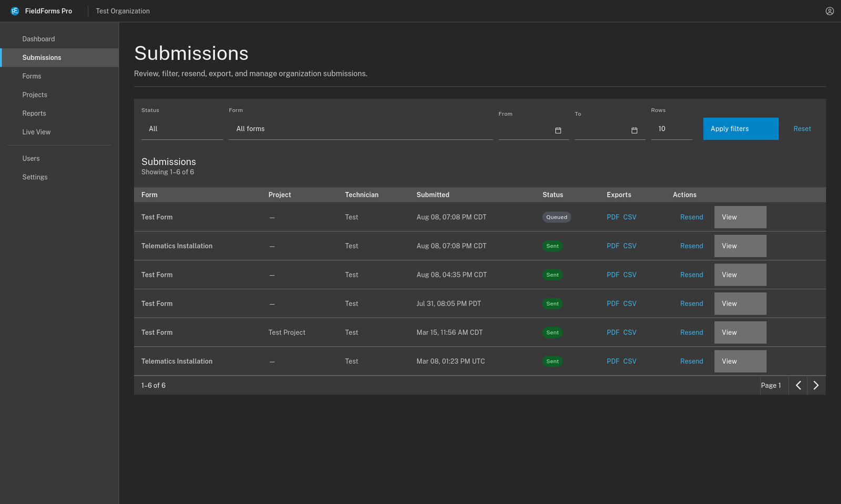841x504 pixels.
Task: Click the Form column header
Action: point(149,195)
